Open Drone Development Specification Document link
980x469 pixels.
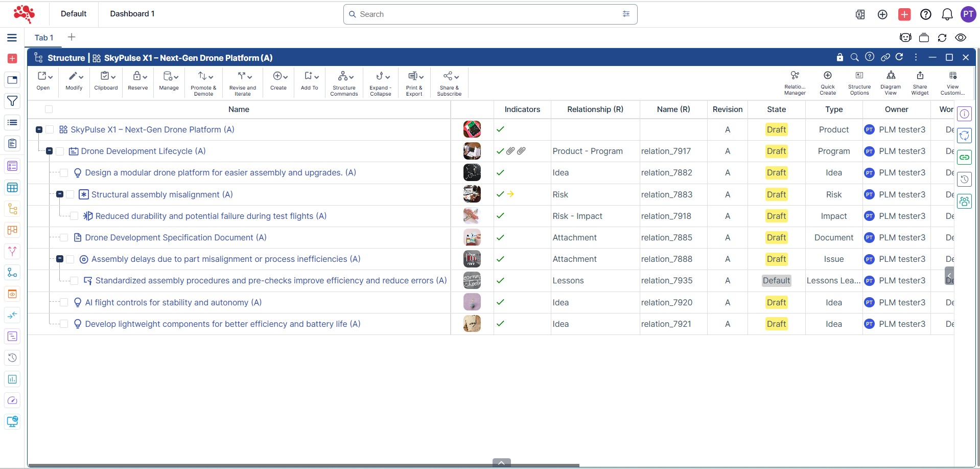click(x=175, y=238)
